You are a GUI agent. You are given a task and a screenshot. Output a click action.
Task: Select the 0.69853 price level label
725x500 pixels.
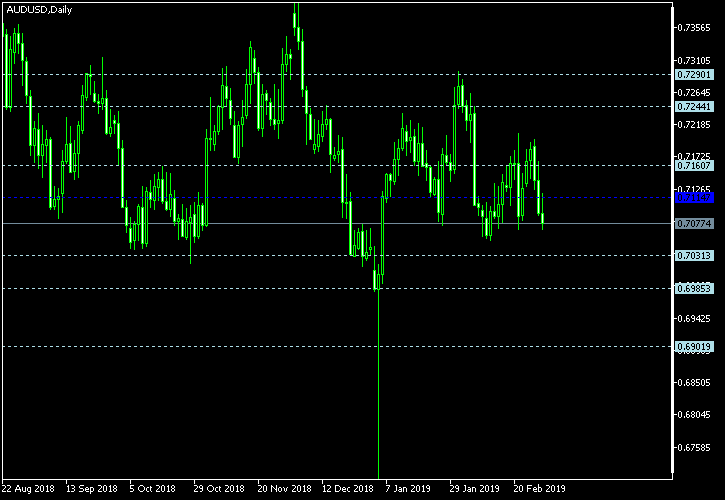point(694,289)
